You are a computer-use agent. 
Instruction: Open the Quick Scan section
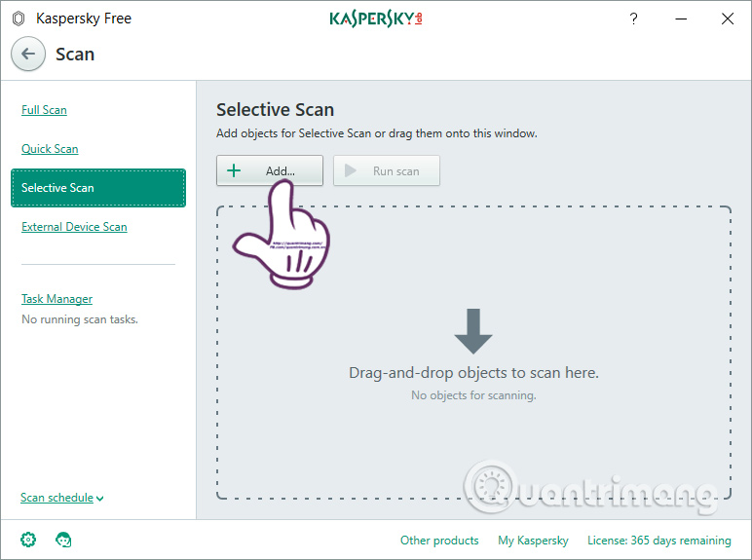[x=50, y=149]
